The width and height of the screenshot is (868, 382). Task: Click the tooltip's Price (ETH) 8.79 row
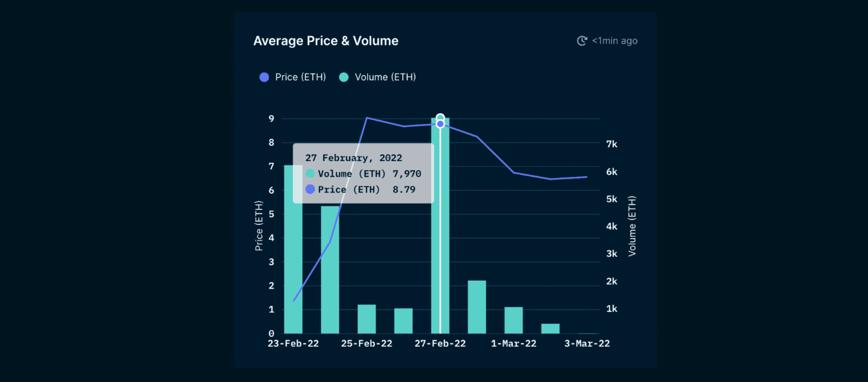[x=360, y=189]
